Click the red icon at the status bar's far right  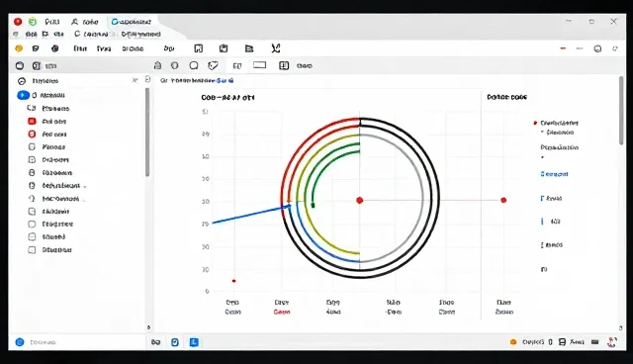(x=612, y=342)
